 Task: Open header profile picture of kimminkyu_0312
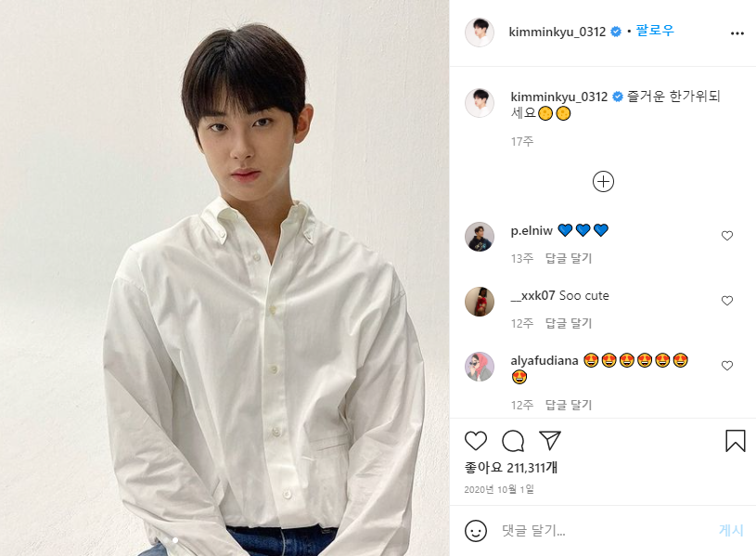coord(480,32)
